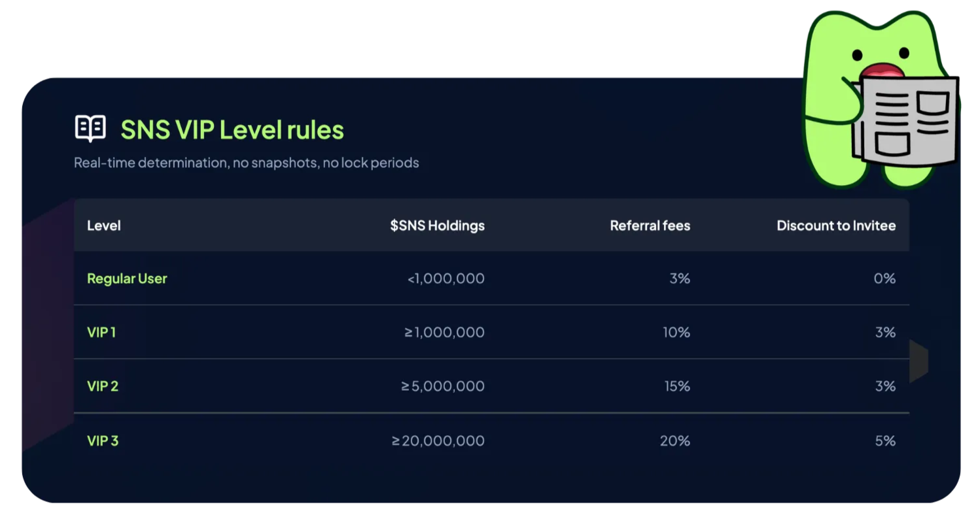The image size is (980, 517).
Task: Click the SNS VIP Level rules heading
Action: pyautogui.click(x=232, y=130)
